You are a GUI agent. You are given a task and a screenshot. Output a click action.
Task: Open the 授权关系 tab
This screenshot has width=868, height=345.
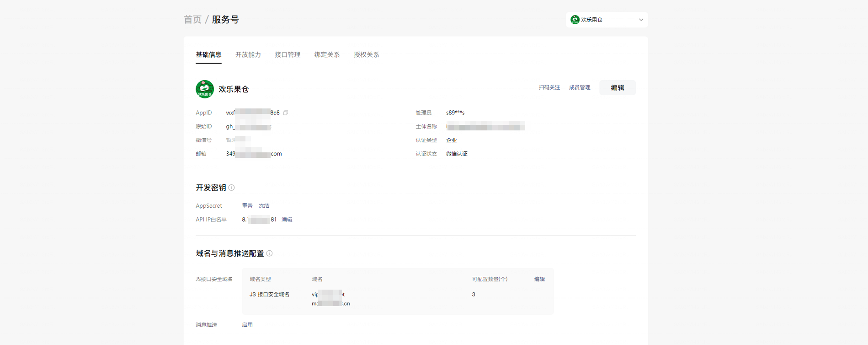point(366,55)
